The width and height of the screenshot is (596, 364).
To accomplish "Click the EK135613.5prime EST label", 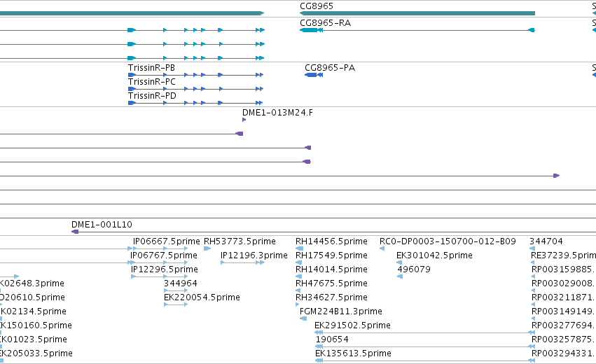I will (353, 353).
